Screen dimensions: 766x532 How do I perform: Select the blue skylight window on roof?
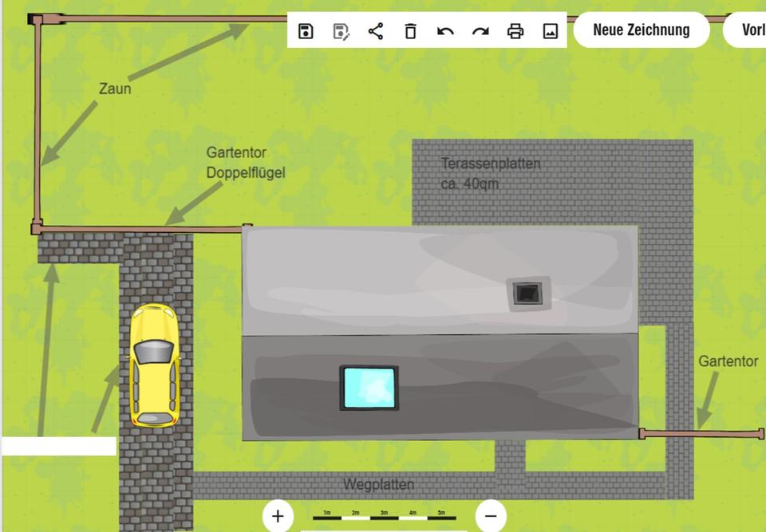tap(369, 388)
